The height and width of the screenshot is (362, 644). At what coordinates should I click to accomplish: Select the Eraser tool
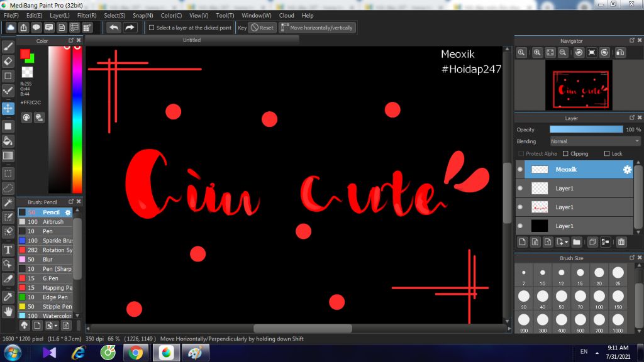[8, 61]
